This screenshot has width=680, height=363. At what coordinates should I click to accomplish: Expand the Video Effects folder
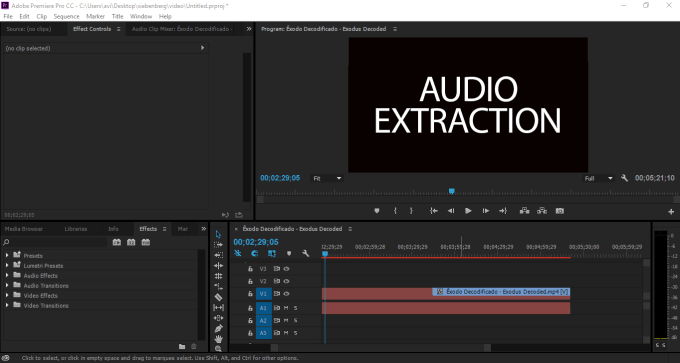coord(7,295)
